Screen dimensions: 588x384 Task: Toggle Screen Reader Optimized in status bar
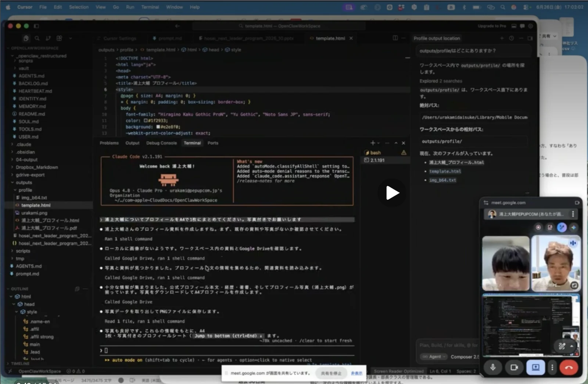pyautogui.click(x=399, y=371)
